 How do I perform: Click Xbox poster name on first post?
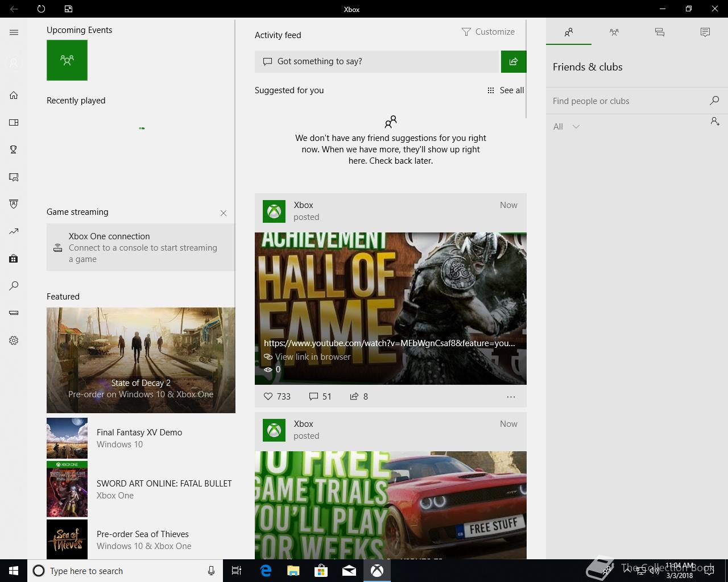point(303,205)
